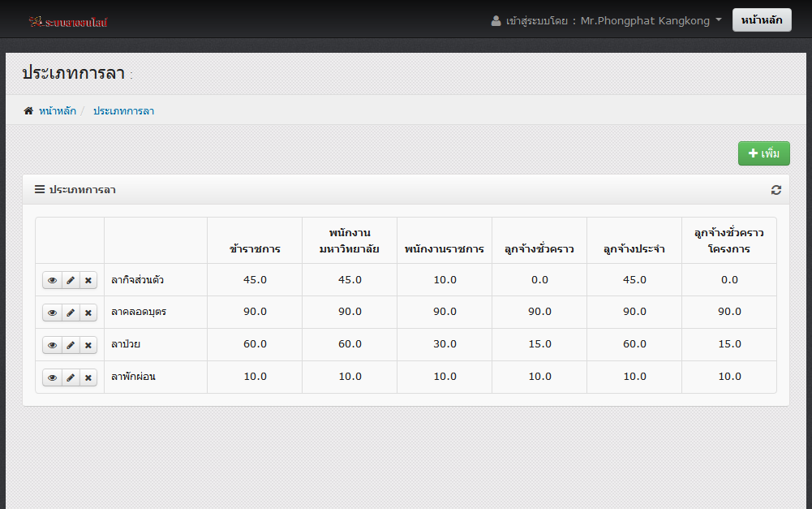Edit the ลาคลอดบุตร row with pencil icon

[71, 313]
